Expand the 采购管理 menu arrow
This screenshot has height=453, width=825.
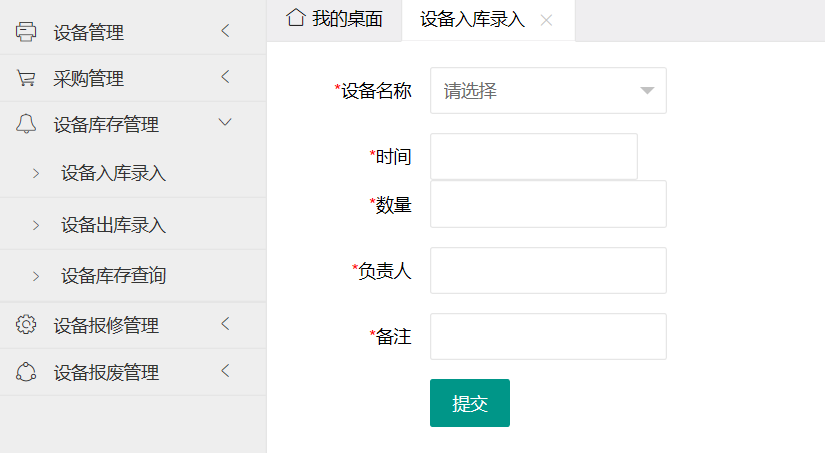point(225,77)
